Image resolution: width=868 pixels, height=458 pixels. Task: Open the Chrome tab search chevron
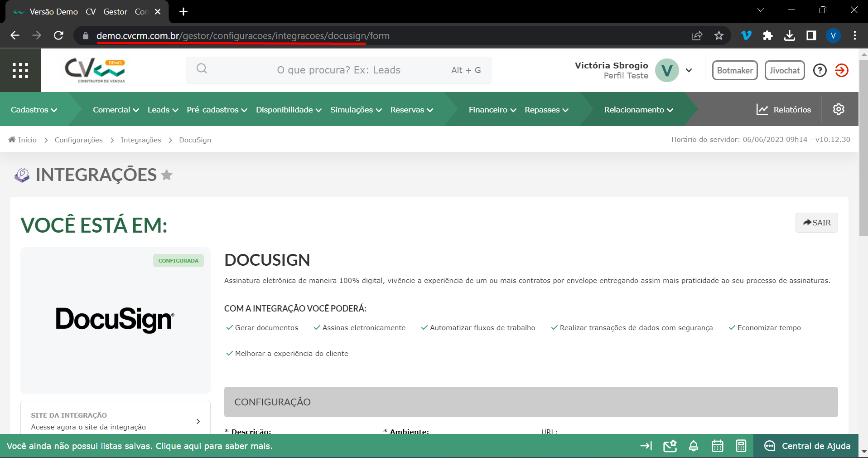761,10
